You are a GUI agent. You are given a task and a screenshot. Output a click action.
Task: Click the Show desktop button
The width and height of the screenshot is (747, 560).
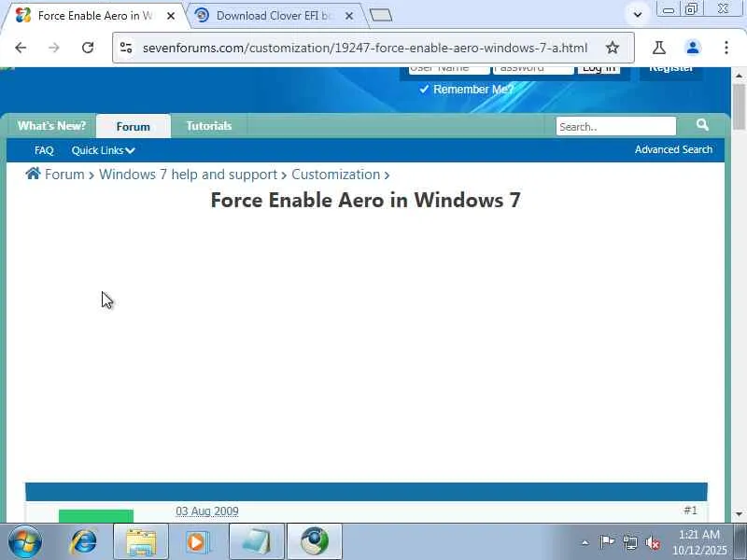(740, 541)
